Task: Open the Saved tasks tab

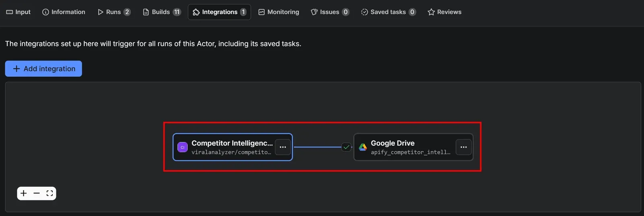Action: [x=388, y=12]
